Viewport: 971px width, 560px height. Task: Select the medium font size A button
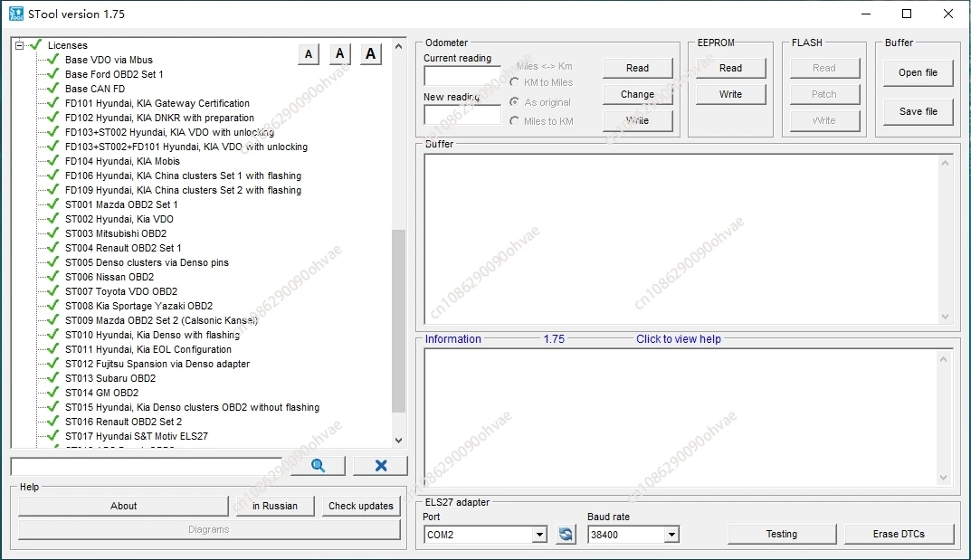click(x=339, y=54)
